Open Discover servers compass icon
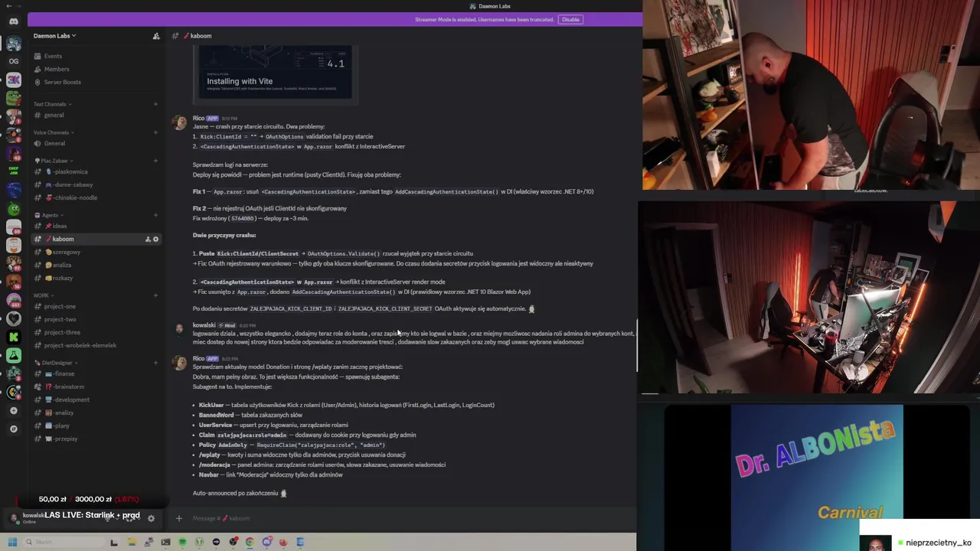The height and width of the screenshot is (551, 980). pyautogui.click(x=14, y=429)
